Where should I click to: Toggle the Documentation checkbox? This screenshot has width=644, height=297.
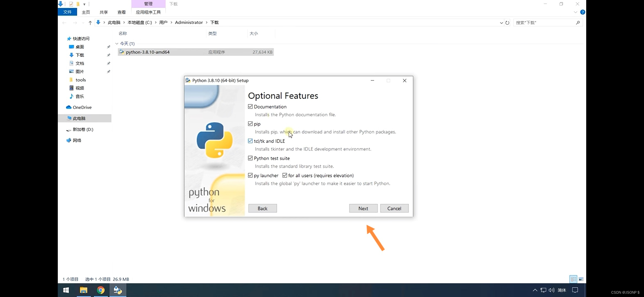click(250, 106)
